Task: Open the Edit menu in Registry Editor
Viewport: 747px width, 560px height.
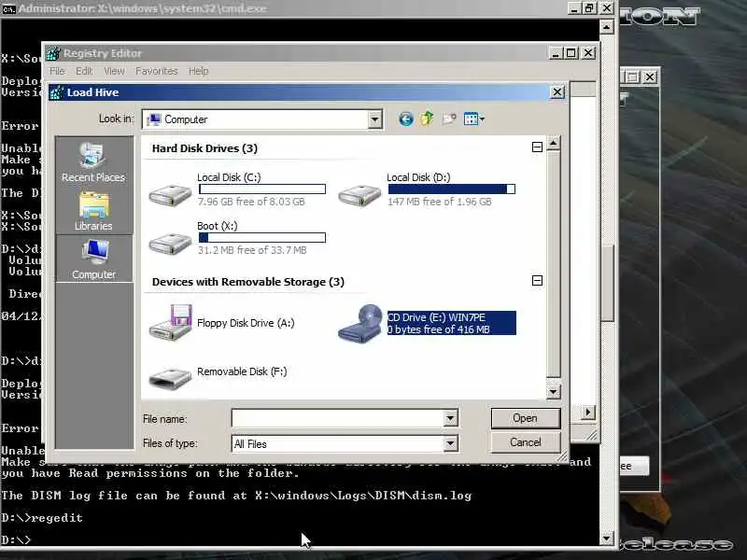Action: click(84, 71)
